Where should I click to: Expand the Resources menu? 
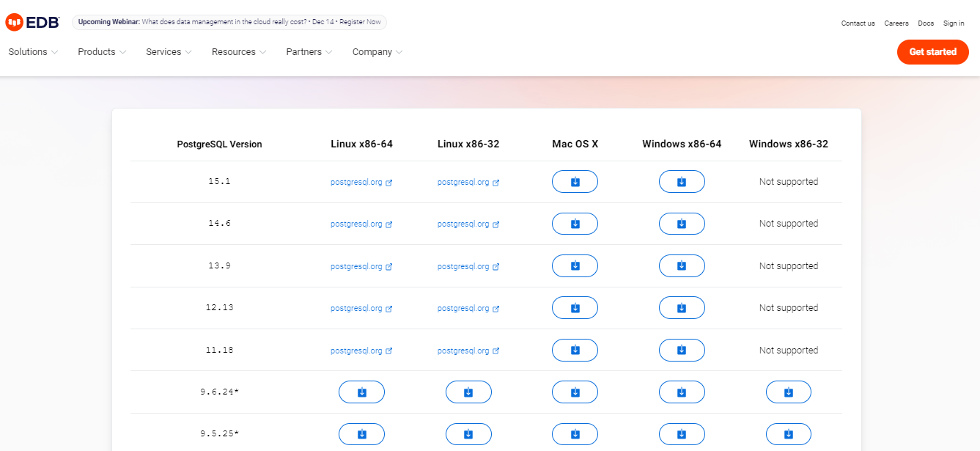(239, 52)
